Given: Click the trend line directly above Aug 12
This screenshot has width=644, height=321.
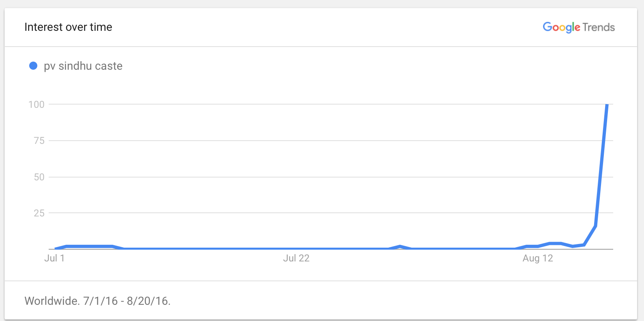Looking at the screenshot, I should point(538,246).
